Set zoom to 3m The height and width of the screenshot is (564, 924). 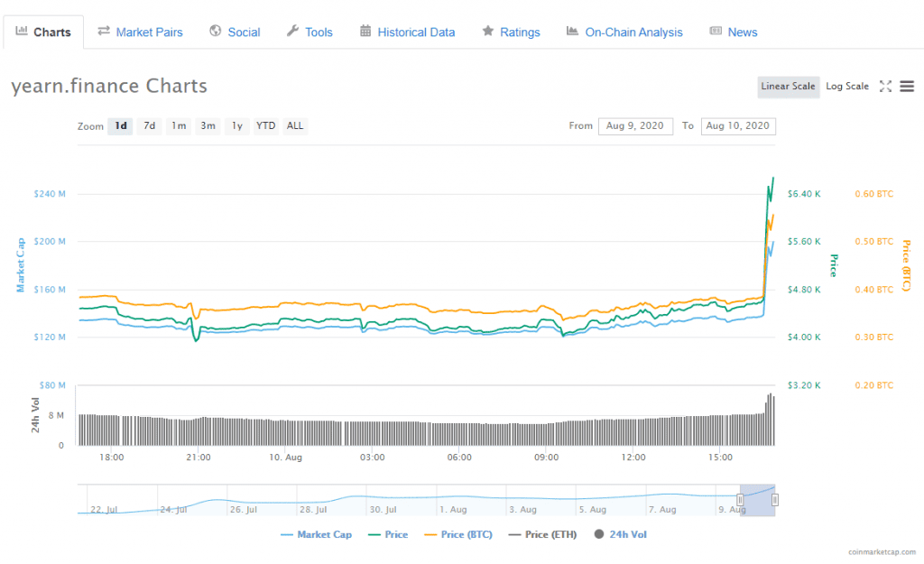click(x=208, y=125)
